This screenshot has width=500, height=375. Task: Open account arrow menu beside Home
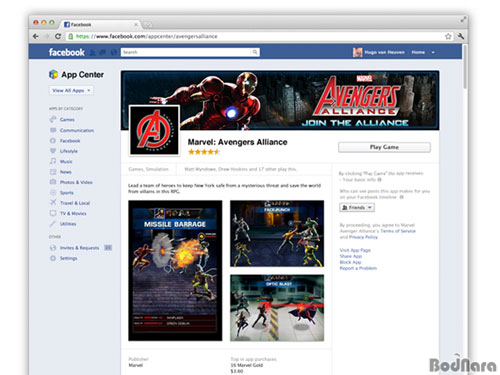[433, 52]
